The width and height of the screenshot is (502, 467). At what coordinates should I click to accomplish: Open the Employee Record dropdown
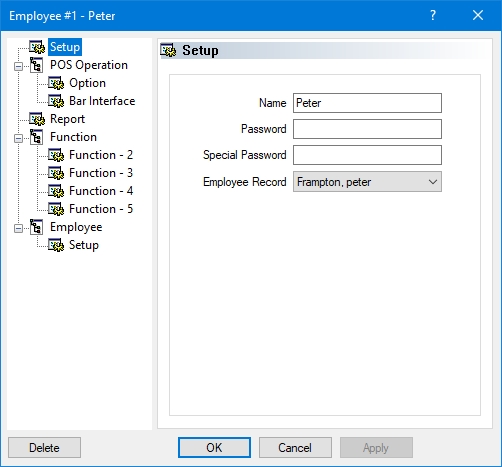click(367, 182)
